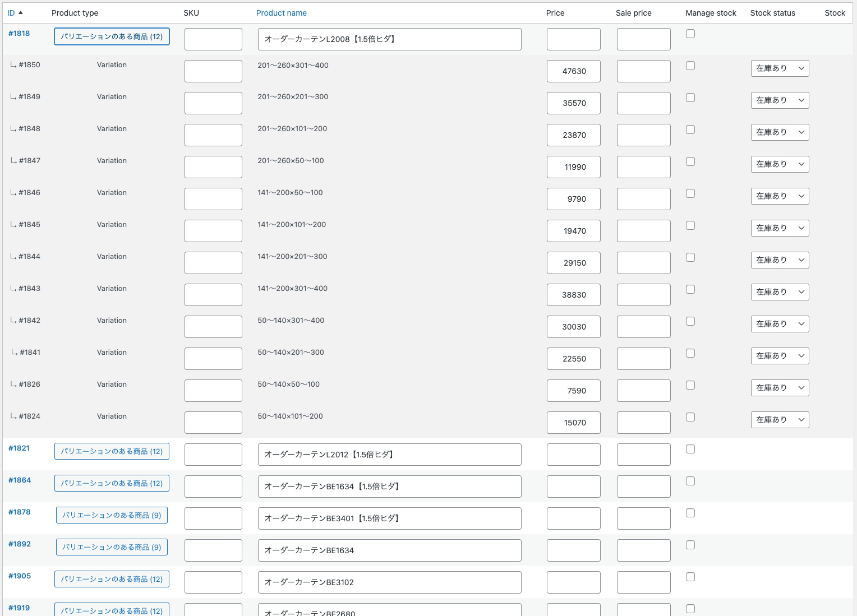Viewport: 857px width, 616px height.
Task: Sort by Product name column header
Action: (x=281, y=13)
